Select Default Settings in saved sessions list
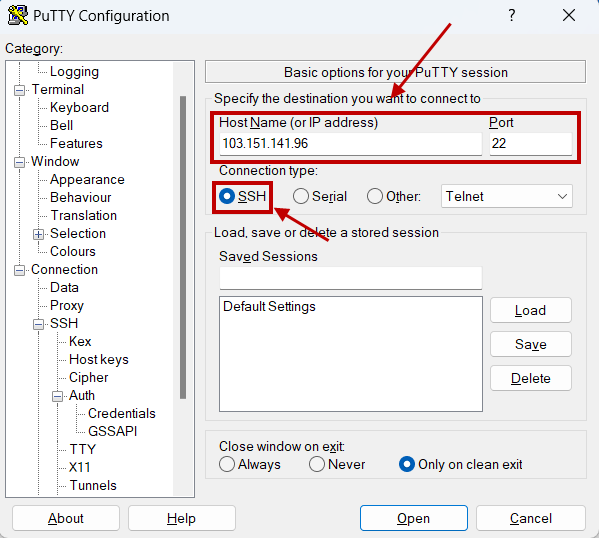Image resolution: width=599 pixels, height=538 pixels. [x=269, y=306]
